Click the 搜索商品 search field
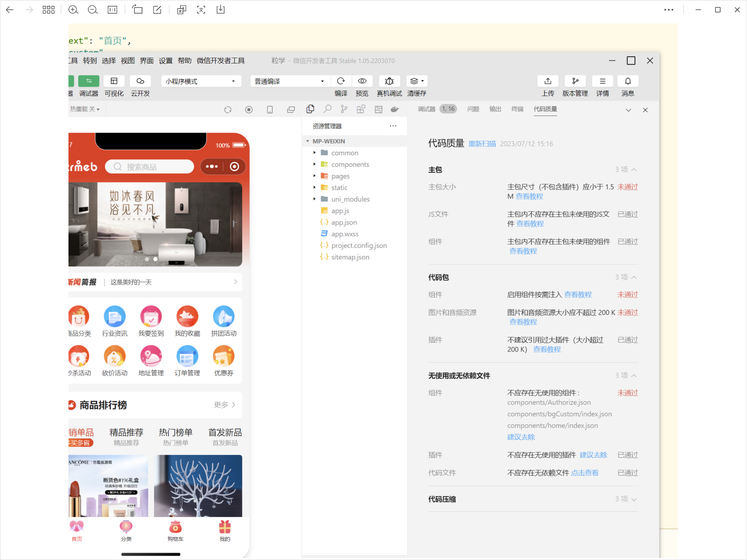The height and width of the screenshot is (560, 747). pyautogui.click(x=149, y=167)
